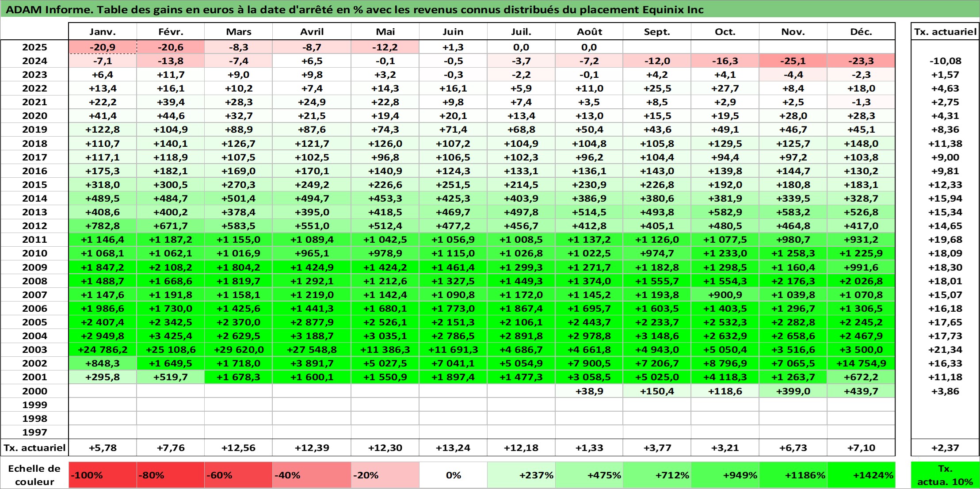The height and width of the screenshot is (489, 980).
Task: Click the Mars column header
Action: pos(239,31)
